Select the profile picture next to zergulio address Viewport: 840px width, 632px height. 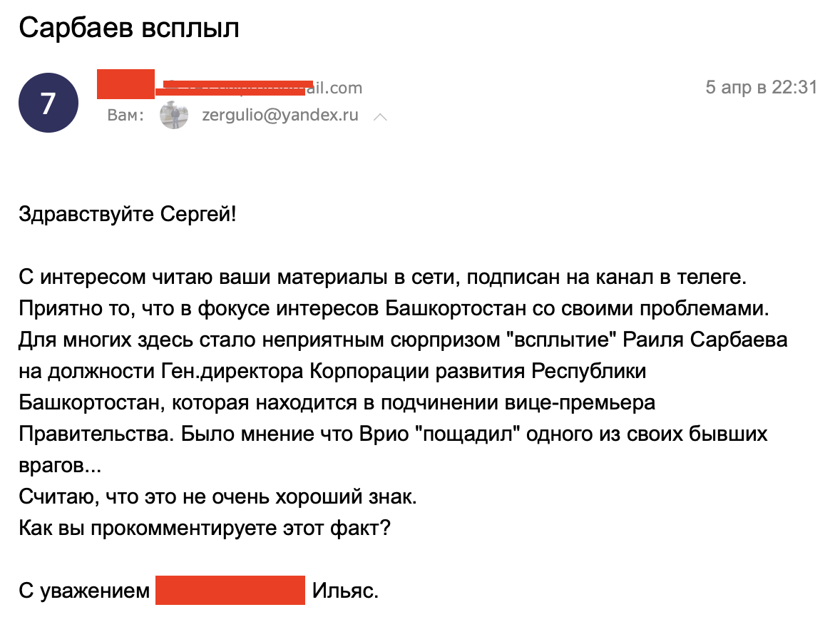(173, 114)
